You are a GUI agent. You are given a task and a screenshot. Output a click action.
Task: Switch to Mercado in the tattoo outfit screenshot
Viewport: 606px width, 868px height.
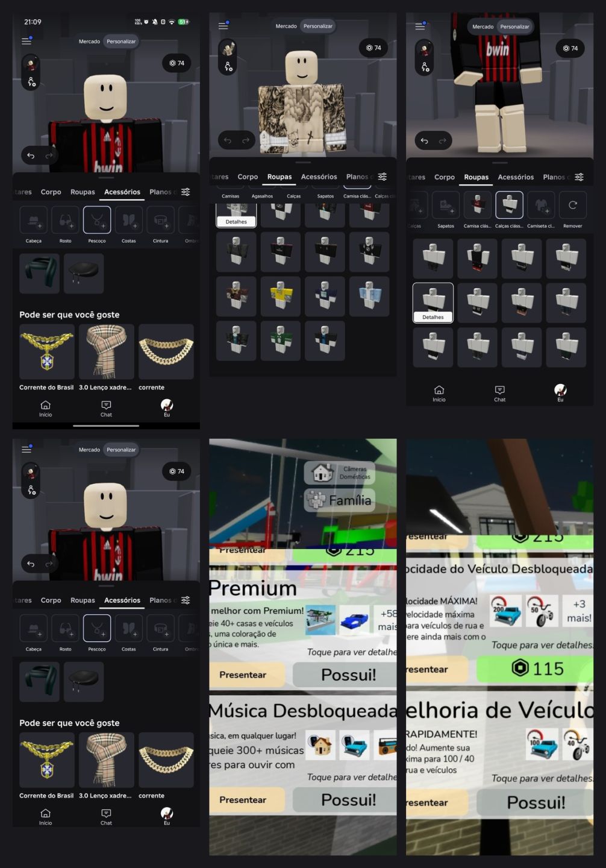pyautogui.click(x=286, y=26)
